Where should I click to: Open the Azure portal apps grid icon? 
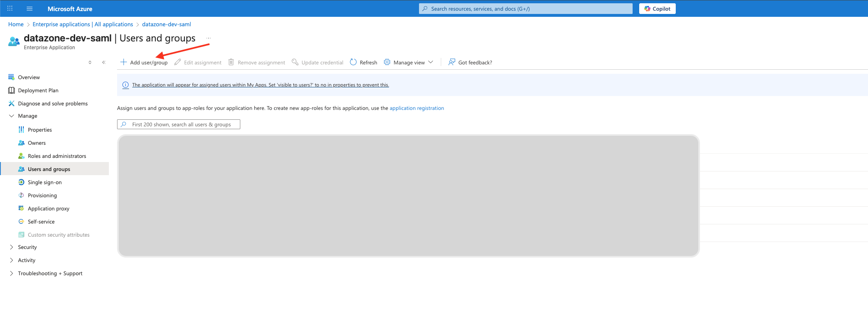tap(10, 9)
